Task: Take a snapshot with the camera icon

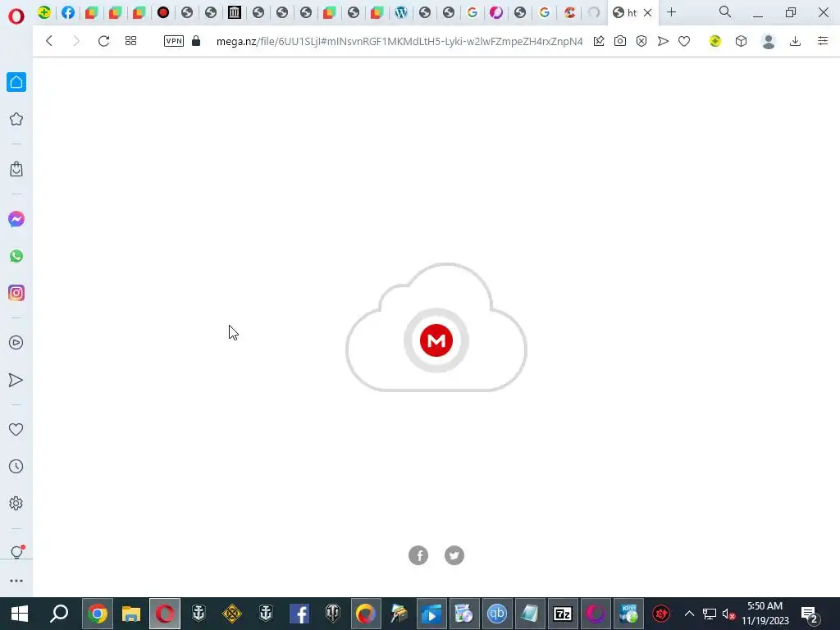Action: (620, 41)
